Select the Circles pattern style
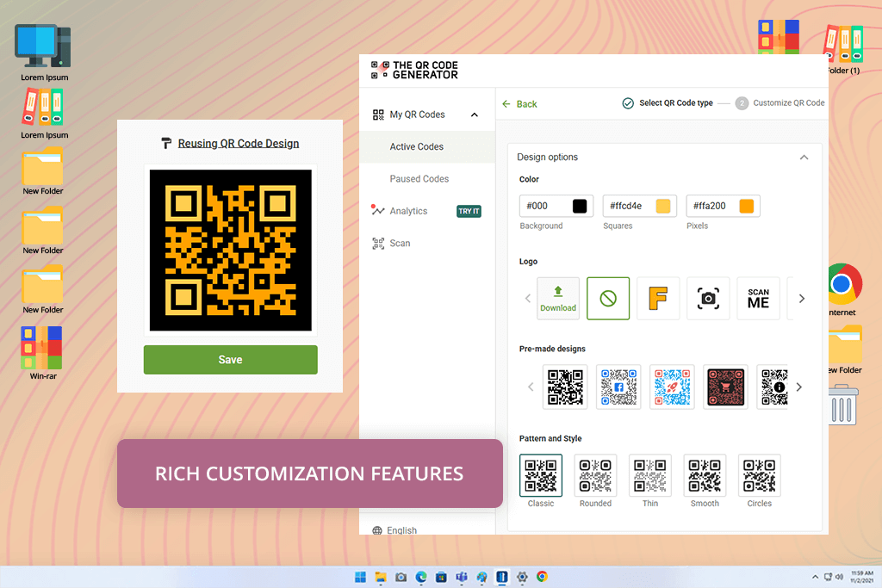 coord(759,475)
